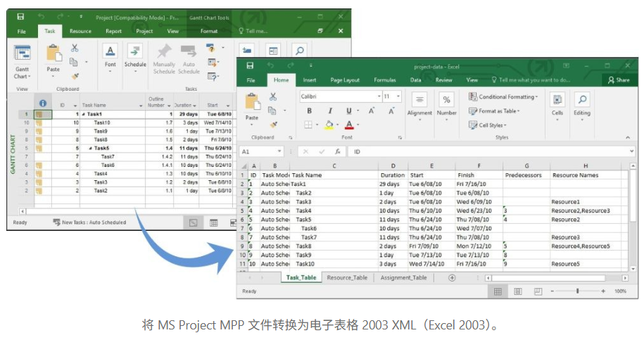Click the Copy icon in Excel clipboard group
Viewport: 644px width, 340px height.
(272, 111)
